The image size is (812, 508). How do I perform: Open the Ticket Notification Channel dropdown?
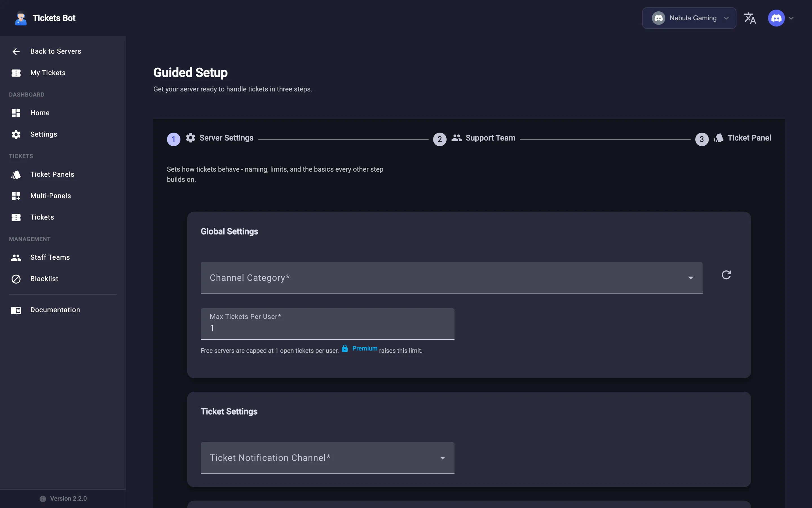click(327, 457)
